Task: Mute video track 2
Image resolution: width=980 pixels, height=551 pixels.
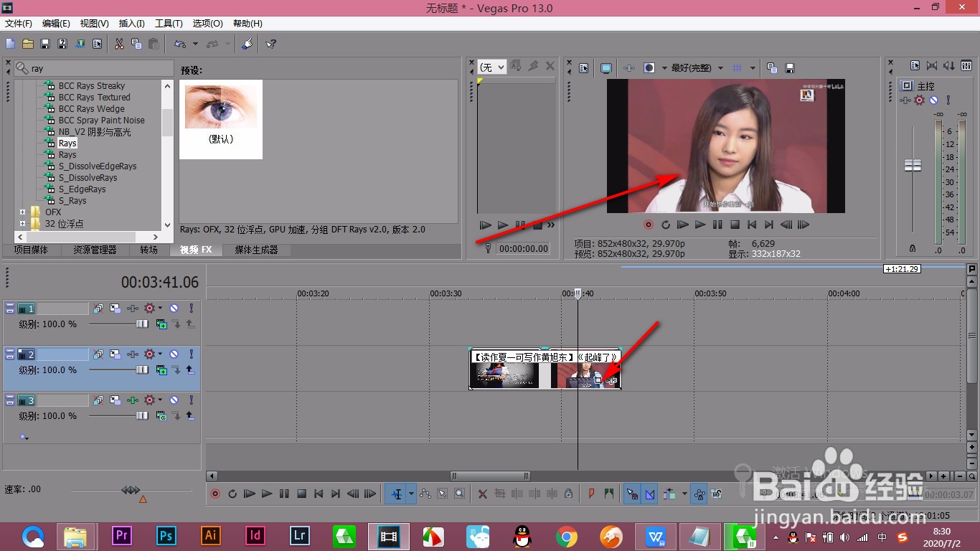Action: pos(174,354)
